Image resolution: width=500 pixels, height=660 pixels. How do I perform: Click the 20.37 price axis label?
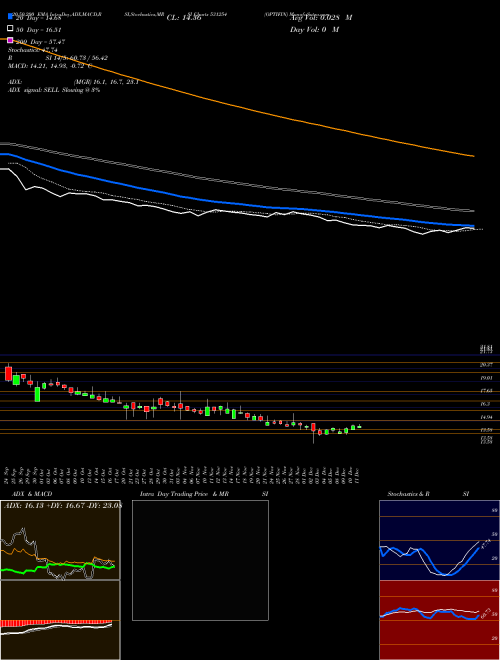pos(486,365)
